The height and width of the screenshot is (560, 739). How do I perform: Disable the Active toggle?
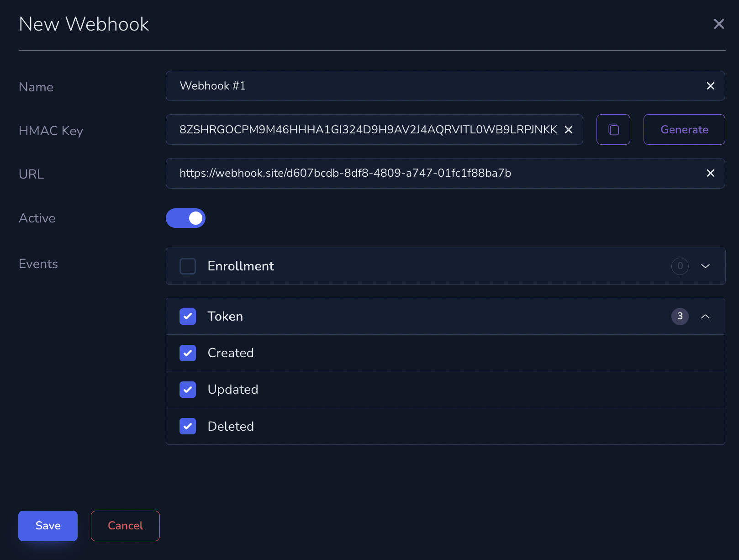[x=185, y=218]
